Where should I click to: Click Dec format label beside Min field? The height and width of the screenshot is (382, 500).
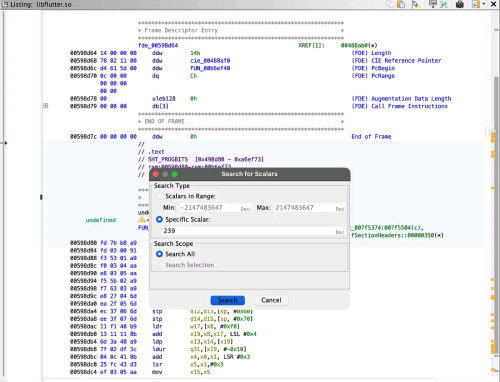click(x=245, y=209)
